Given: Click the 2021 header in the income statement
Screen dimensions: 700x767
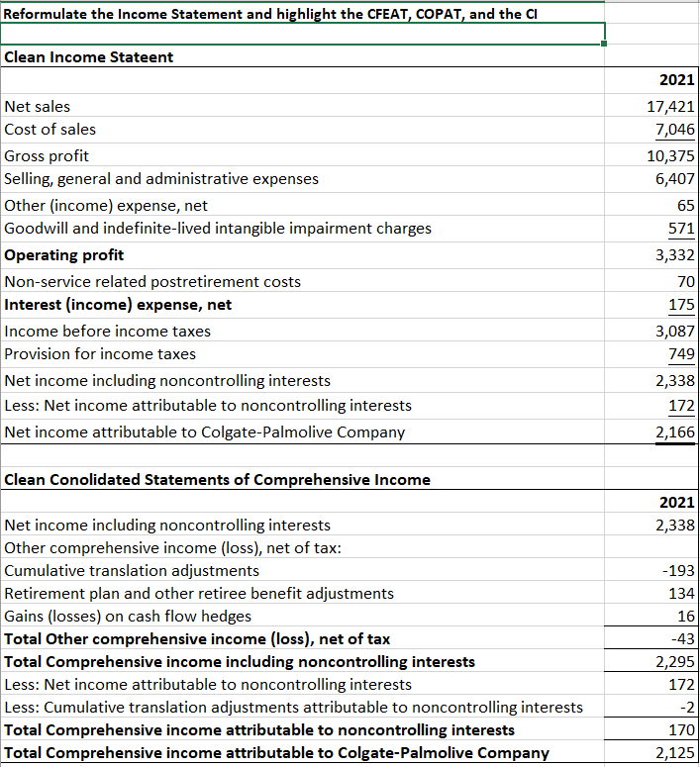Looking at the screenshot, I should click(x=651, y=80).
